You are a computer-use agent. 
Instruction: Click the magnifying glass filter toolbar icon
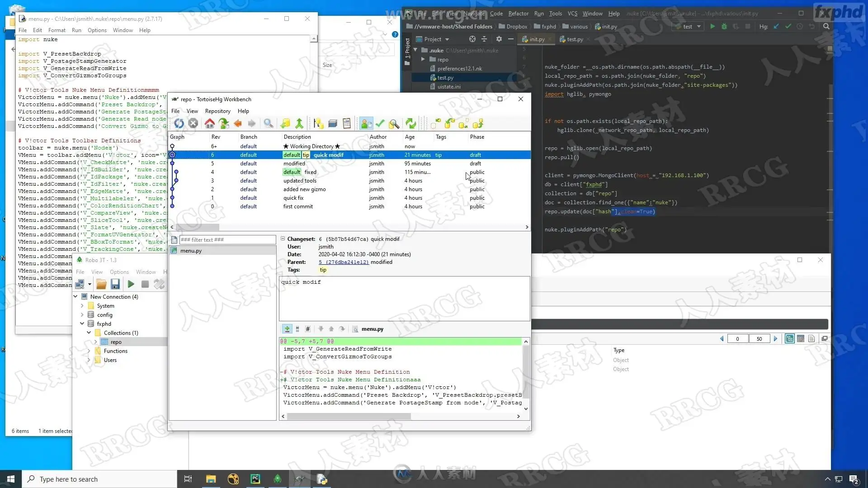269,123
